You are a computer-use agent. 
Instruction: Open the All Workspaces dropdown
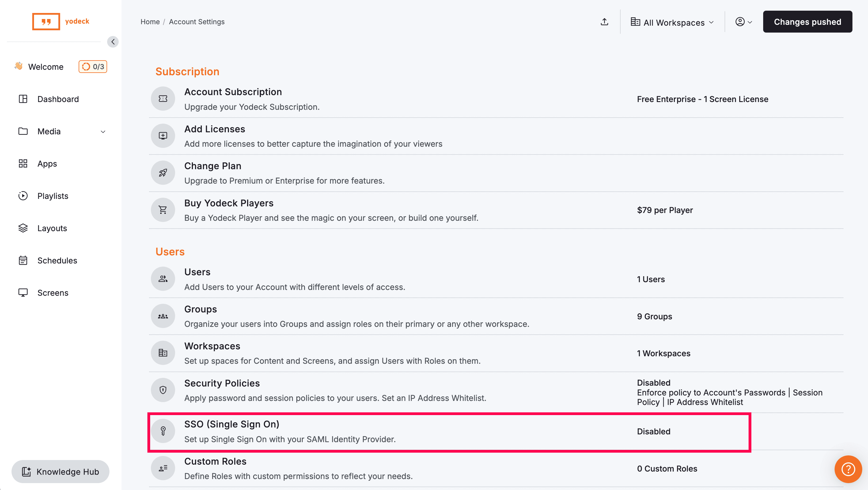tap(672, 22)
